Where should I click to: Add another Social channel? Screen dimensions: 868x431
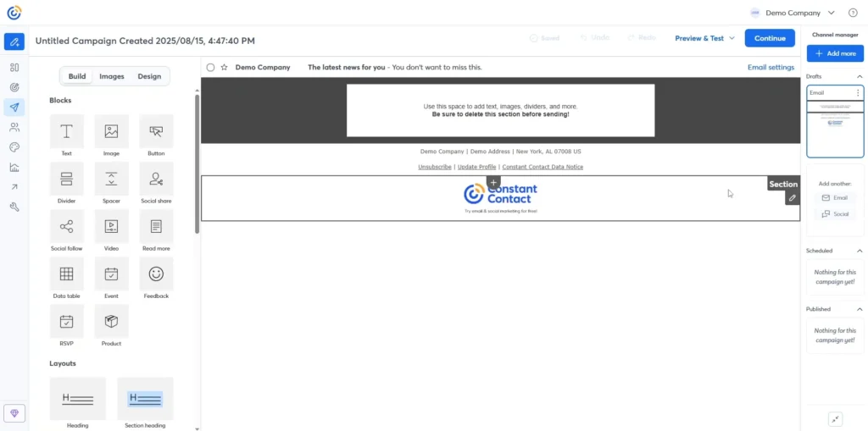(x=835, y=214)
